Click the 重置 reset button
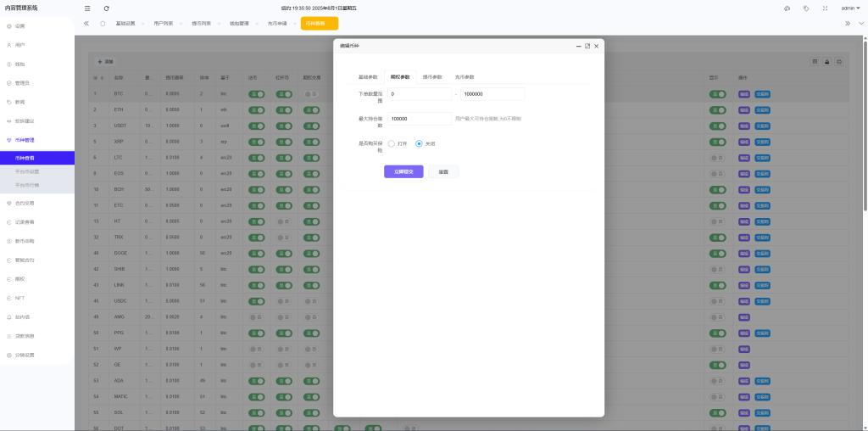This screenshot has height=431, width=868. click(x=443, y=171)
